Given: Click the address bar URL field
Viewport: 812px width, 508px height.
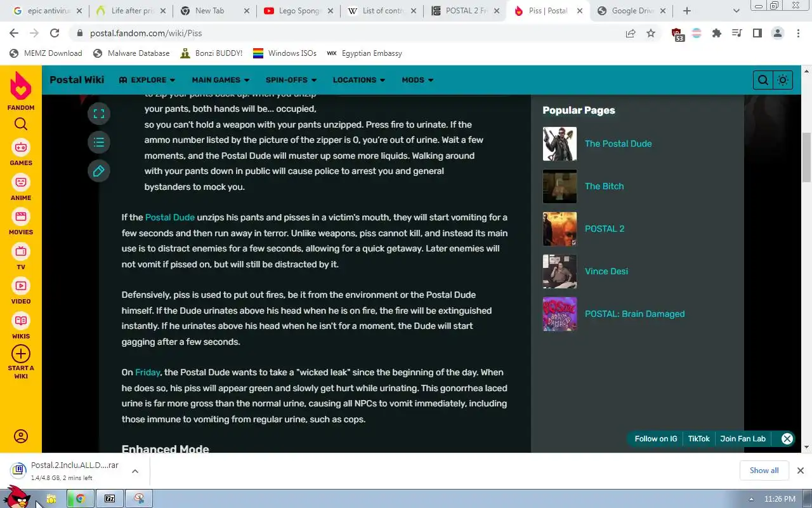Looking at the screenshot, I should coord(349,33).
